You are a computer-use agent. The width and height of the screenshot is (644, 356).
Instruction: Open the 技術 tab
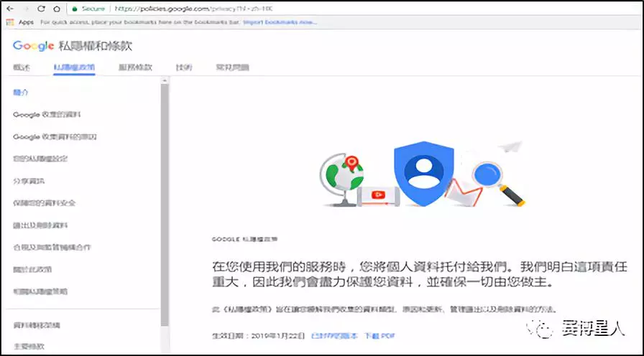coord(183,67)
